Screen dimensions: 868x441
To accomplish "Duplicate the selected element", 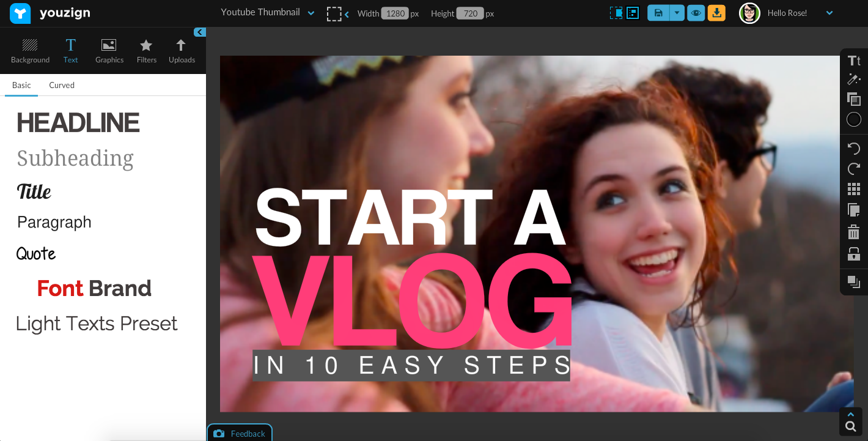I will click(x=854, y=210).
